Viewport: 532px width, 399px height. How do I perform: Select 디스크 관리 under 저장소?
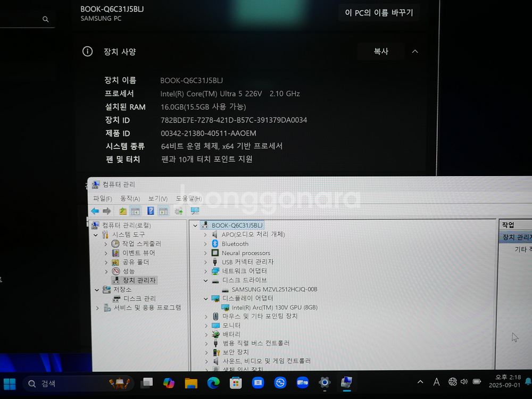[139, 298]
